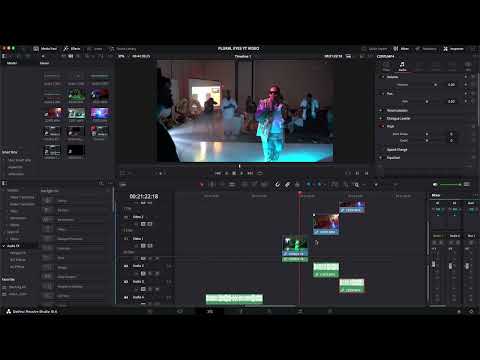Open Project Settings gear icon
Image resolution: width=480 pixels, height=360 pixels.
point(471,311)
